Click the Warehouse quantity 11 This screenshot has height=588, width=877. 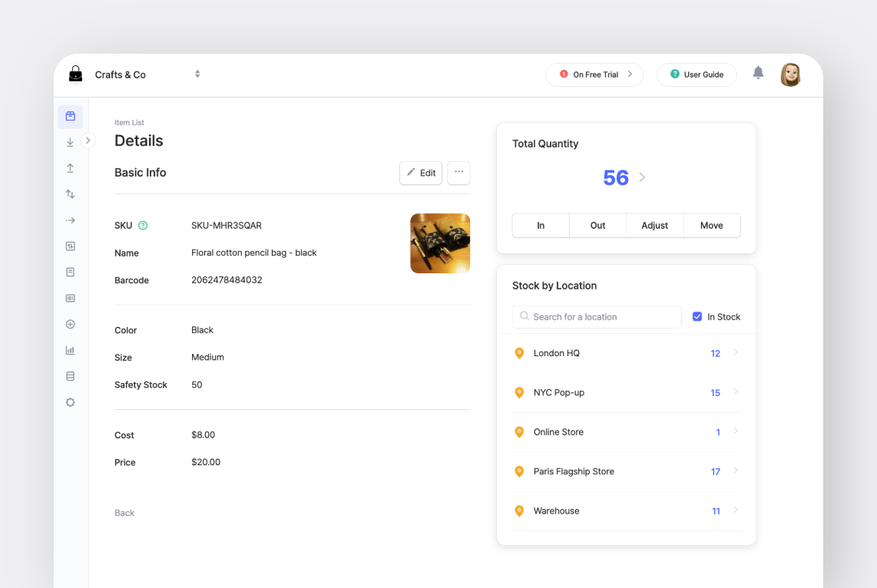pyautogui.click(x=716, y=511)
